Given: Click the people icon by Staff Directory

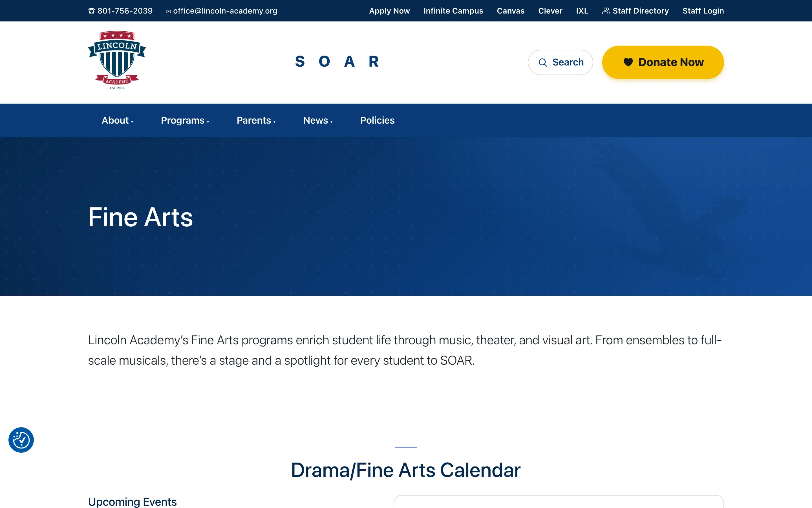Looking at the screenshot, I should point(606,11).
